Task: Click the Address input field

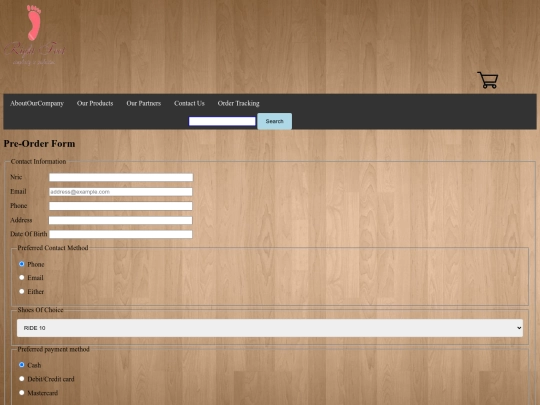Action: (x=120, y=220)
